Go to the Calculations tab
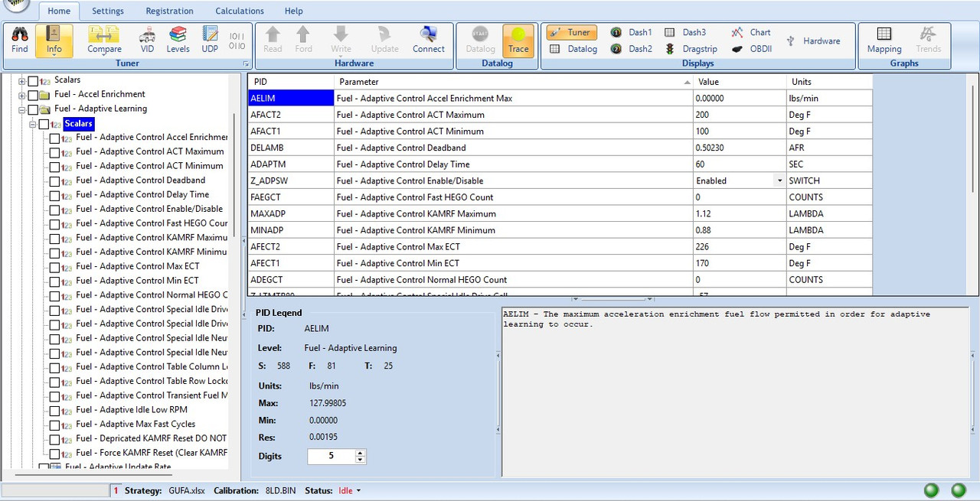This screenshot has width=980, height=501. click(x=240, y=11)
